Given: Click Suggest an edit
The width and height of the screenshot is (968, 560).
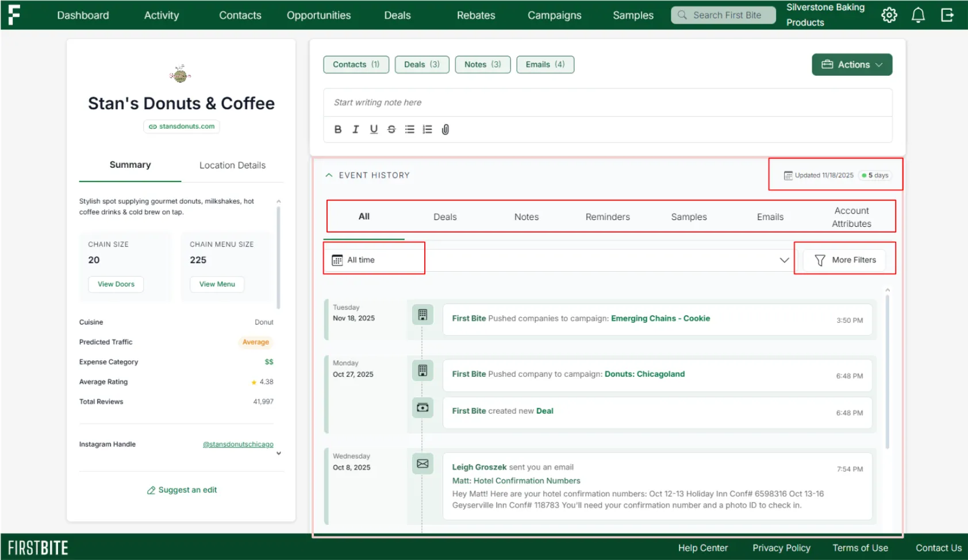Looking at the screenshot, I should (182, 490).
